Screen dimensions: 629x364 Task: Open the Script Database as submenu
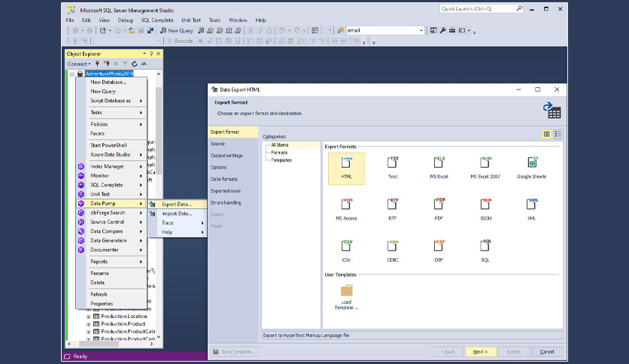click(111, 101)
